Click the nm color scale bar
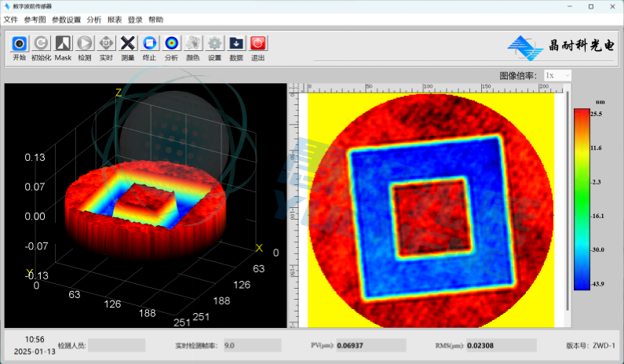Image resolution: width=624 pixels, height=364 pixels. click(582, 198)
